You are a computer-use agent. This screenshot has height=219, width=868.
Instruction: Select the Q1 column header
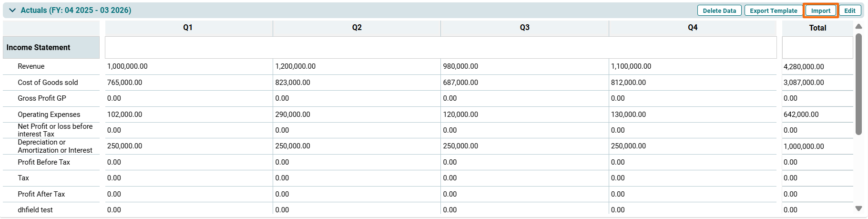188,28
